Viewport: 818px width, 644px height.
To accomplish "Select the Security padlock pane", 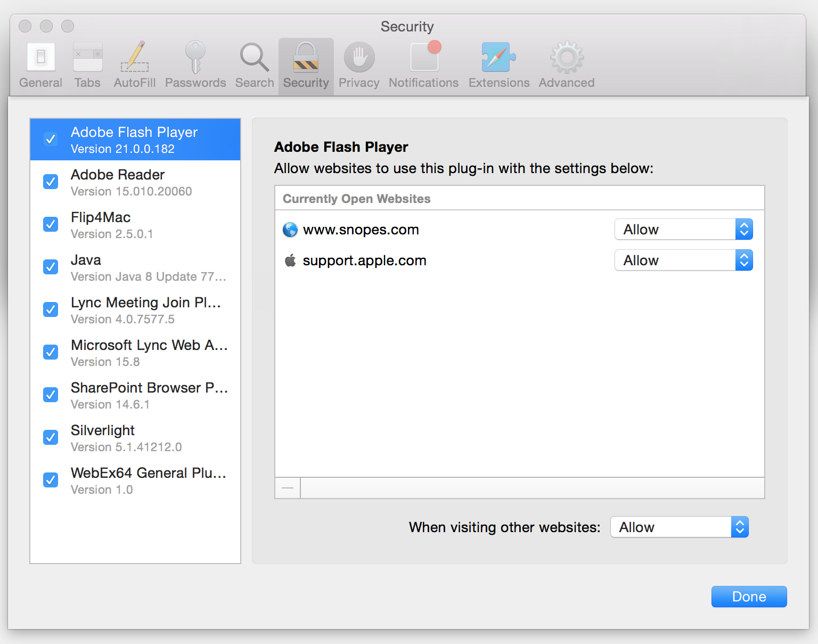I will 306,66.
